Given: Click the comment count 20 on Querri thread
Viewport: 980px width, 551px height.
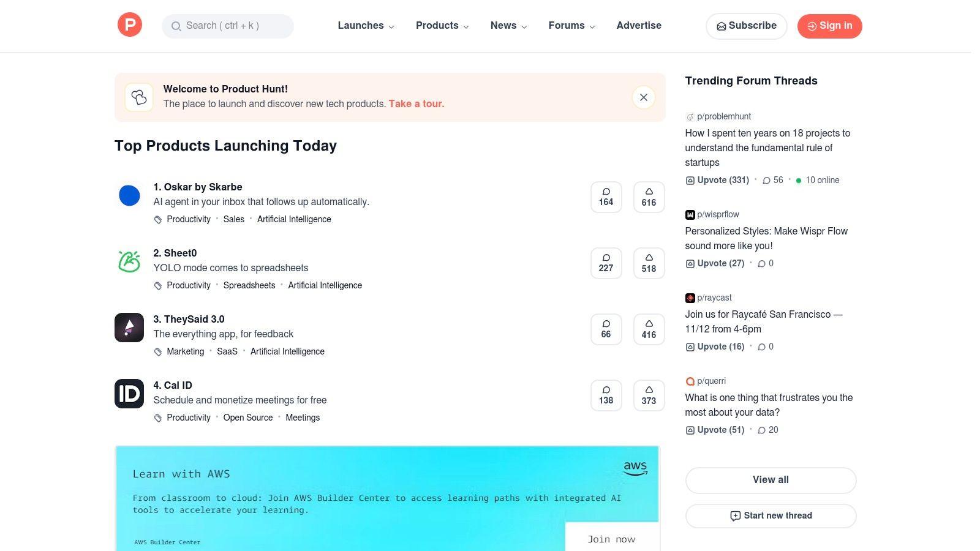Looking at the screenshot, I should tap(768, 430).
